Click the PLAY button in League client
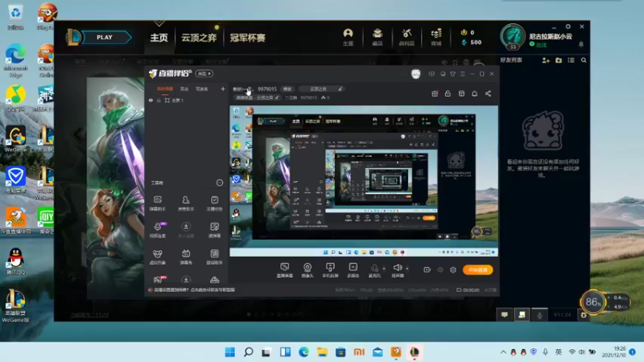The width and height of the screenshot is (644, 362). tap(106, 37)
